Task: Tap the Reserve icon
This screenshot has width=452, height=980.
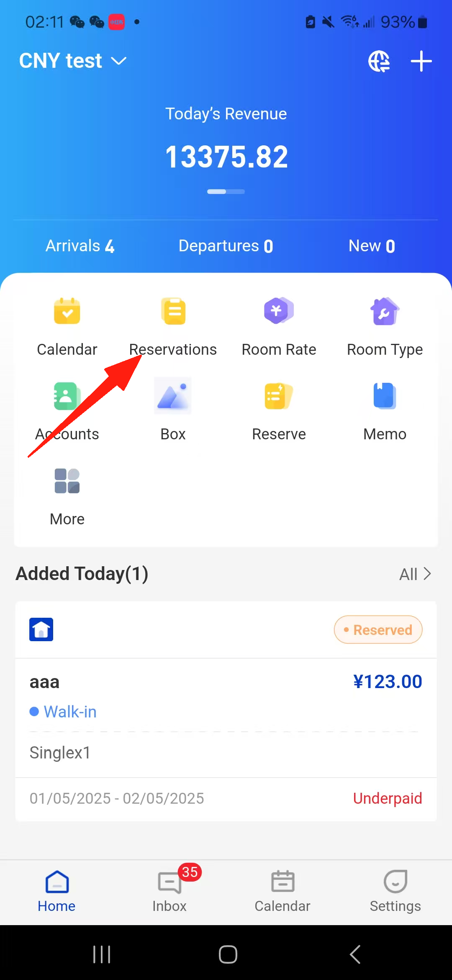Action: click(279, 397)
